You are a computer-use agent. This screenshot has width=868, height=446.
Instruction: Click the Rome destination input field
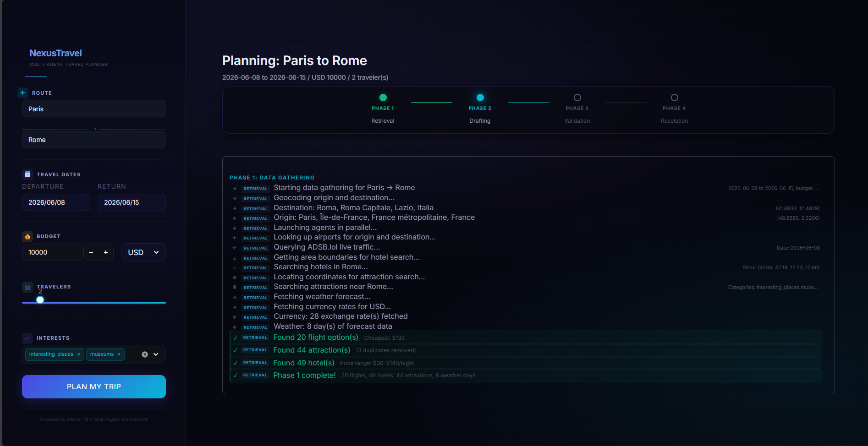click(94, 140)
